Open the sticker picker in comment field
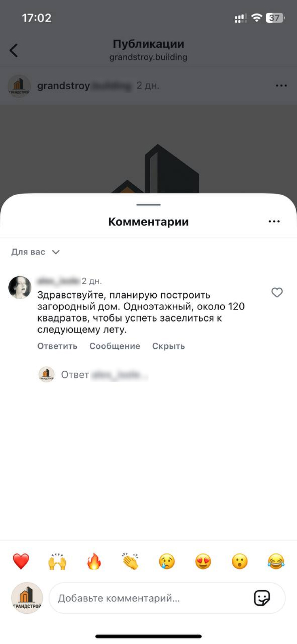This screenshot has width=297, height=644. click(x=262, y=598)
